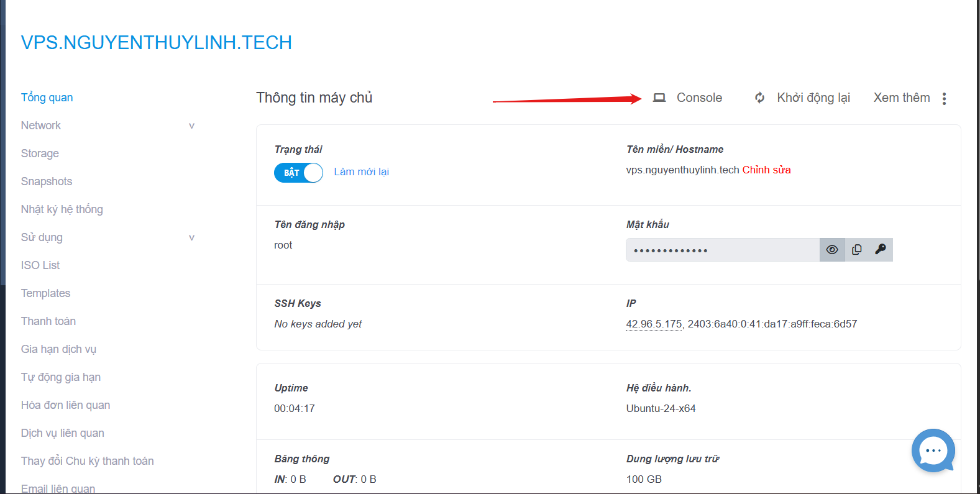Image resolution: width=980 pixels, height=494 pixels.
Task: Click the IN: 0 B bandwidth value
Action: point(290,479)
